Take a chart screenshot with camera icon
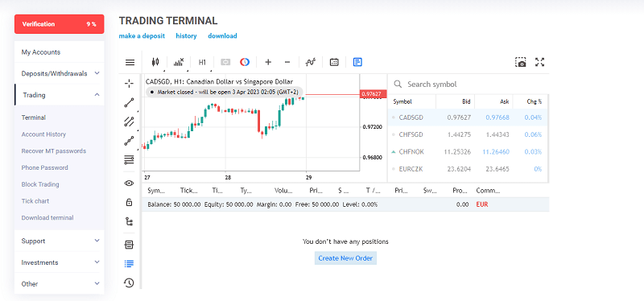644x301 pixels. tap(520, 63)
